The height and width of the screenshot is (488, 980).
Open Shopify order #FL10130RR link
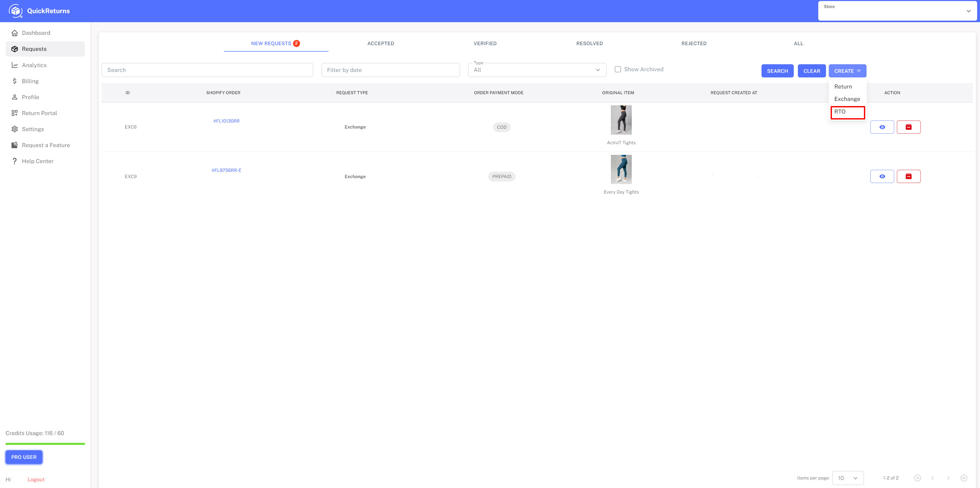point(226,121)
